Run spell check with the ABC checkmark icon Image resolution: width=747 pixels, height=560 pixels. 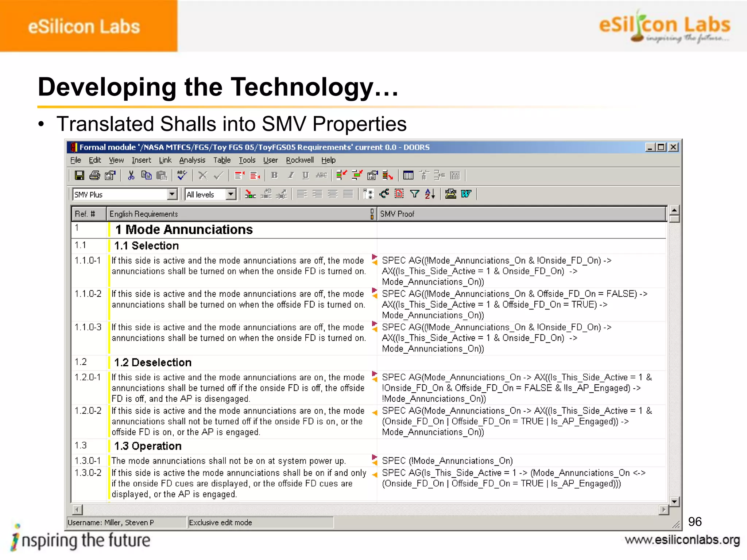click(x=182, y=176)
